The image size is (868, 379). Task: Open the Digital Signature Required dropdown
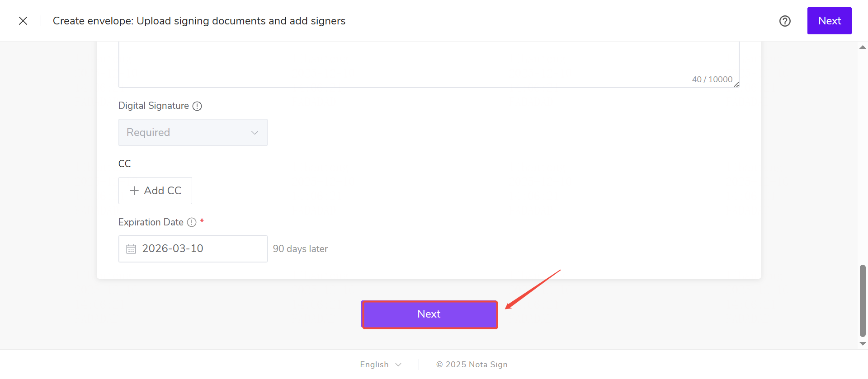point(193,132)
